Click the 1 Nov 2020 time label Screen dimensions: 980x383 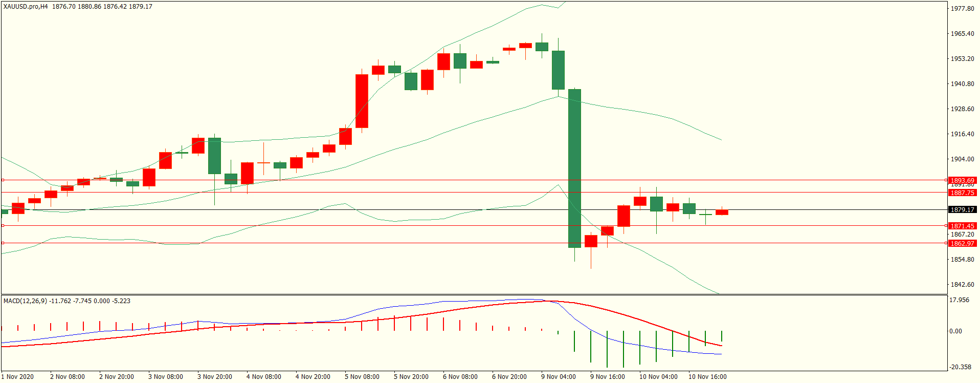tap(17, 377)
